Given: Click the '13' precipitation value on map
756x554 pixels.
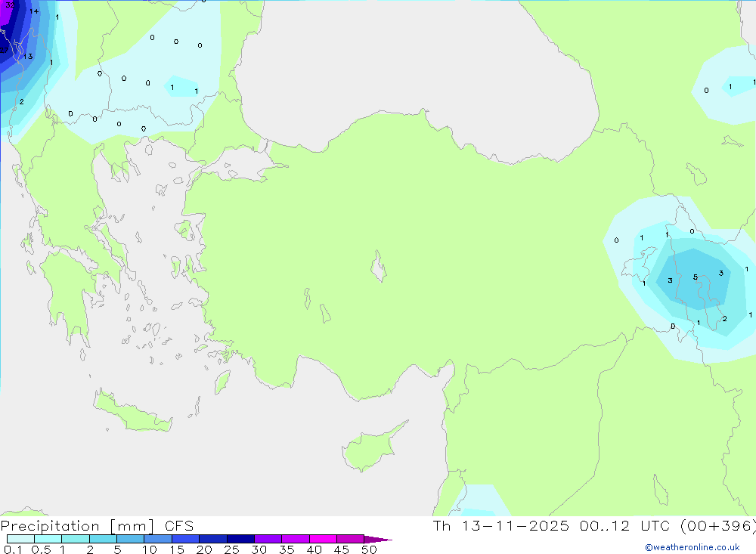Looking at the screenshot, I should point(28,57).
